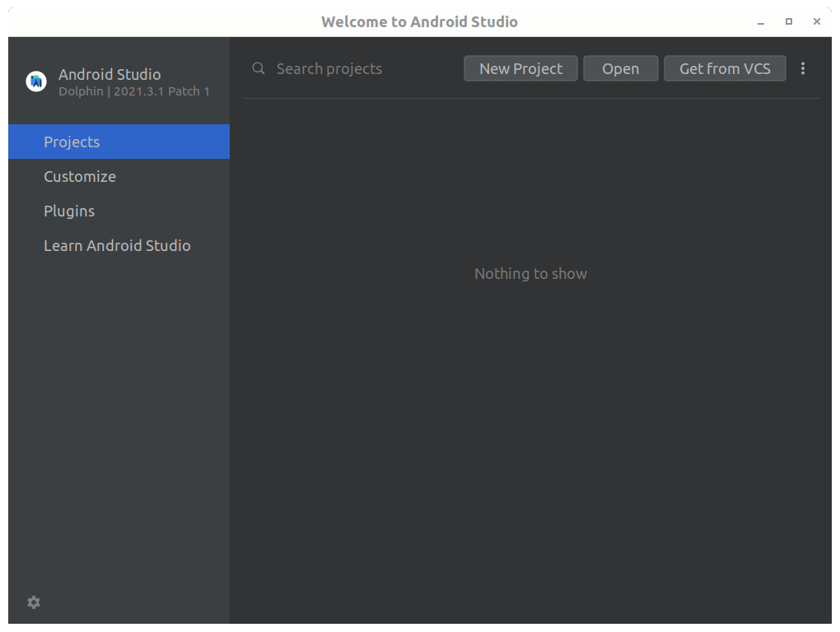Screen dimensions: 840x632
Task: Click Get from VCS
Action: tap(725, 68)
